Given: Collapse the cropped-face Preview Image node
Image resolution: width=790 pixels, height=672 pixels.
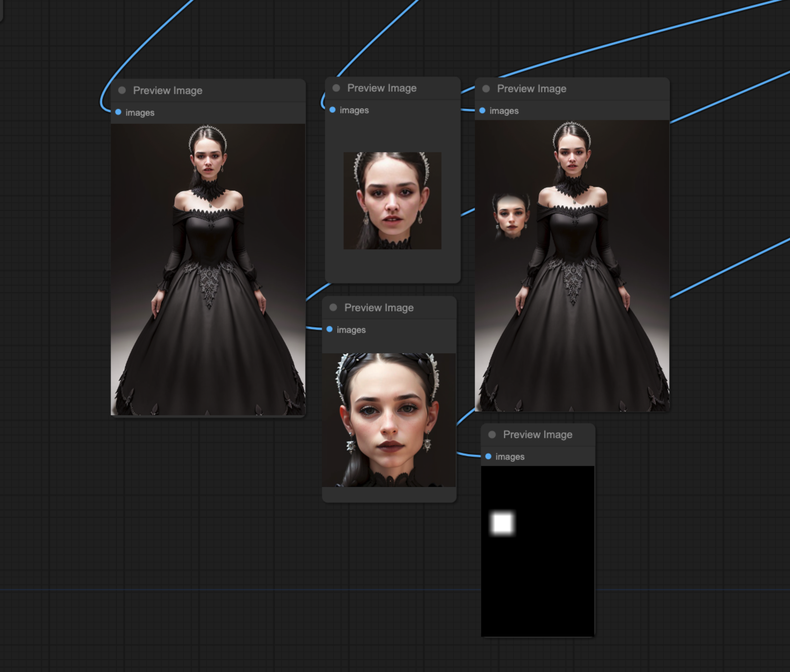Looking at the screenshot, I should pyautogui.click(x=336, y=88).
